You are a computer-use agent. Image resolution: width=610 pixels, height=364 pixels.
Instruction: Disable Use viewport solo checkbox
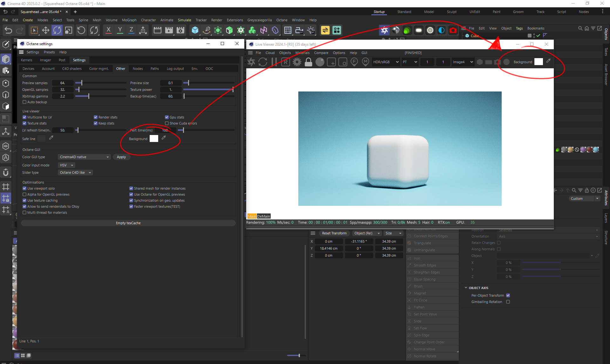24,188
